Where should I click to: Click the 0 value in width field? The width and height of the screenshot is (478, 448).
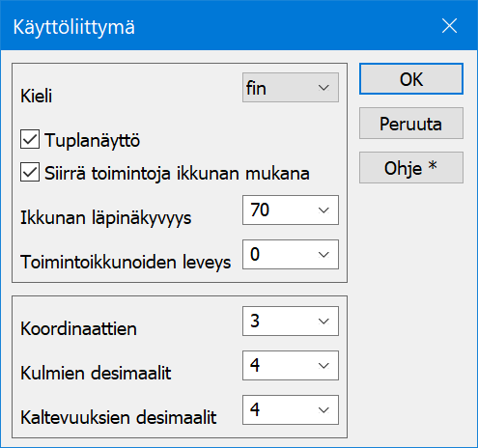pos(255,254)
